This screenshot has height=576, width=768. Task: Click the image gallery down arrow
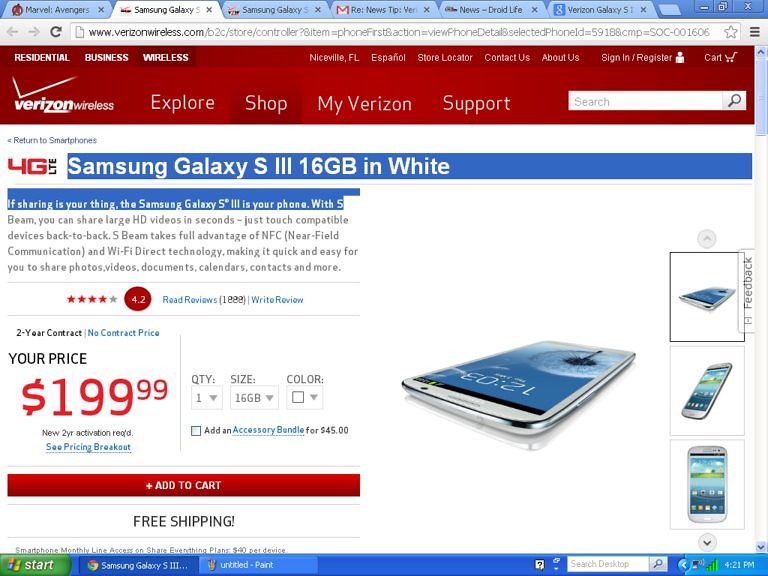706,542
